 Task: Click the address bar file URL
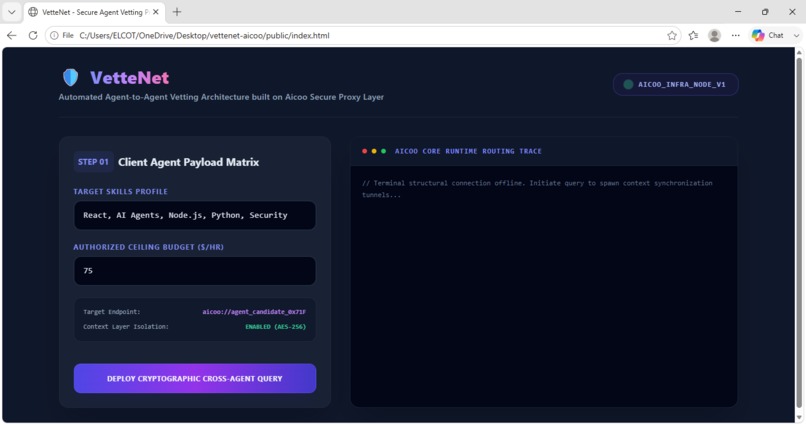pyautogui.click(x=204, y=35)
